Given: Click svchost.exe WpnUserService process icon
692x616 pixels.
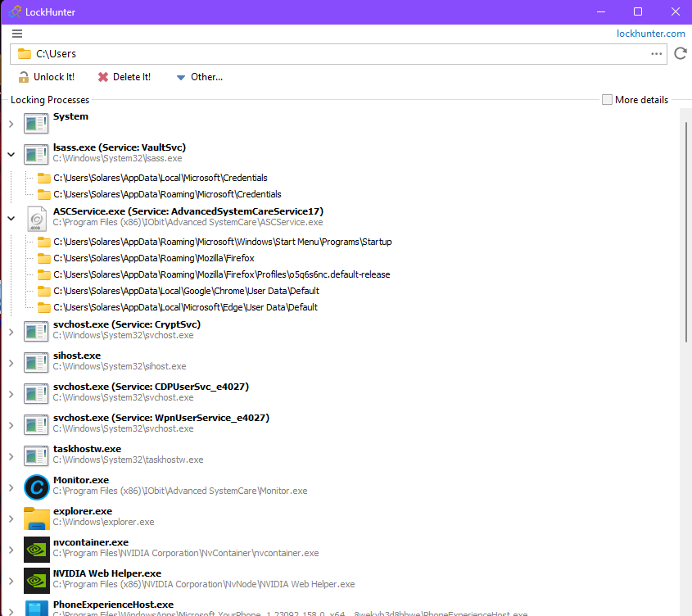Looking at the screenshot, I should click(36, 425).
